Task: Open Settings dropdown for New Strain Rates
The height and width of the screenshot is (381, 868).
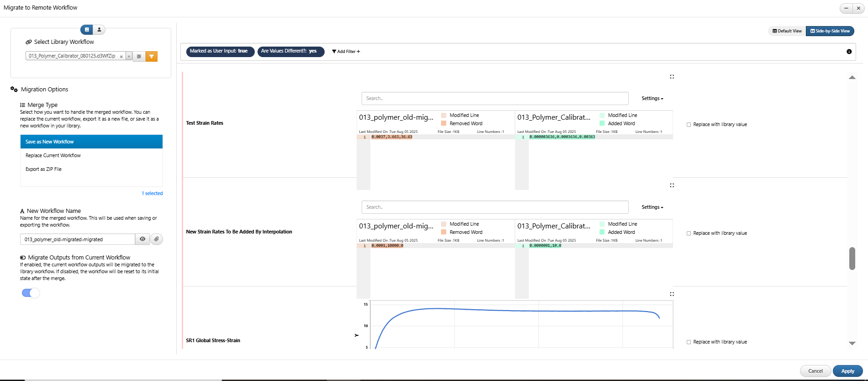Action: [652, 207]
